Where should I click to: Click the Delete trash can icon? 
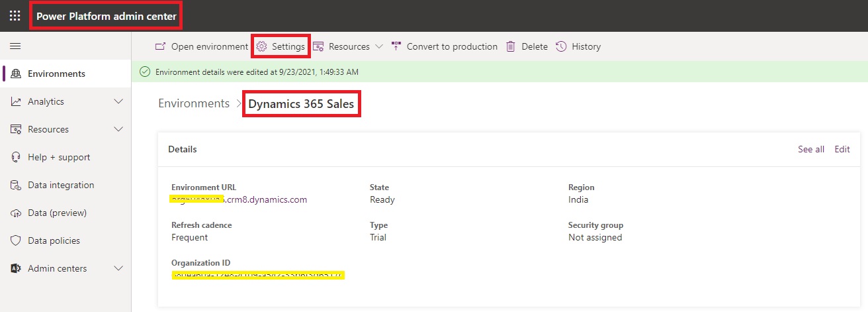(511, 46)
